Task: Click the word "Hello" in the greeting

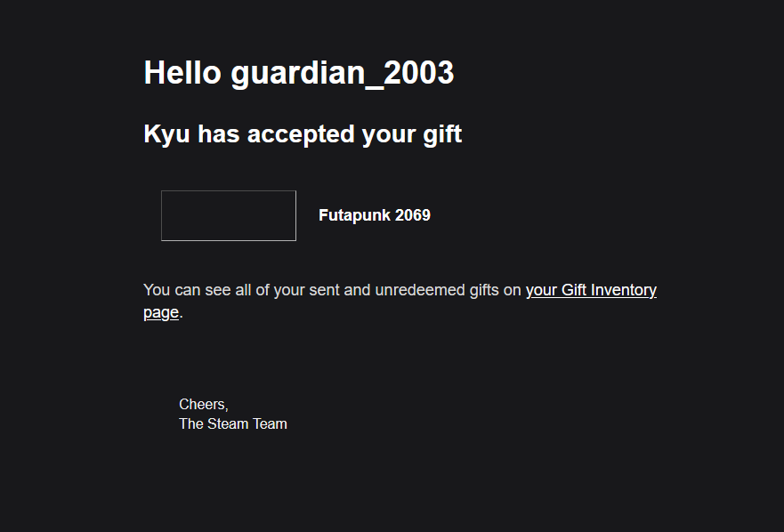Action: pyautogui.click(x=182, y=73)
